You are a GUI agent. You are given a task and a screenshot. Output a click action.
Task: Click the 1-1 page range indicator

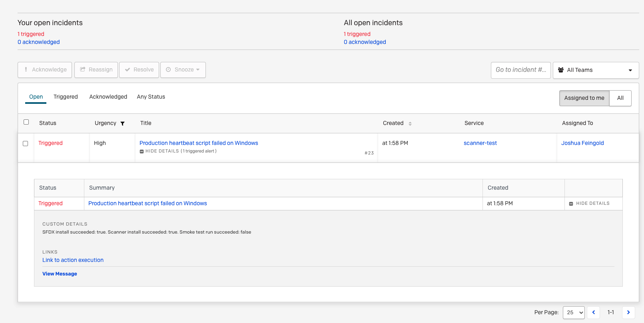(x=611, y=313)
